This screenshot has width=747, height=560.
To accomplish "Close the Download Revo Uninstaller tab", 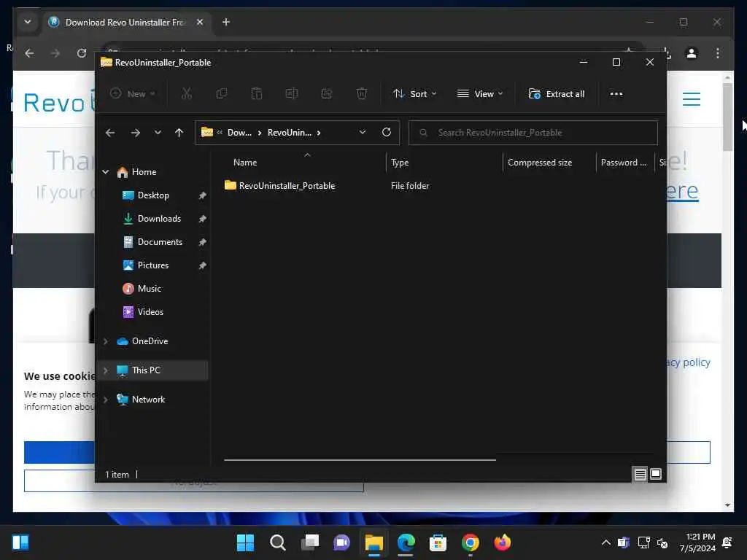I will click(200, 22).
